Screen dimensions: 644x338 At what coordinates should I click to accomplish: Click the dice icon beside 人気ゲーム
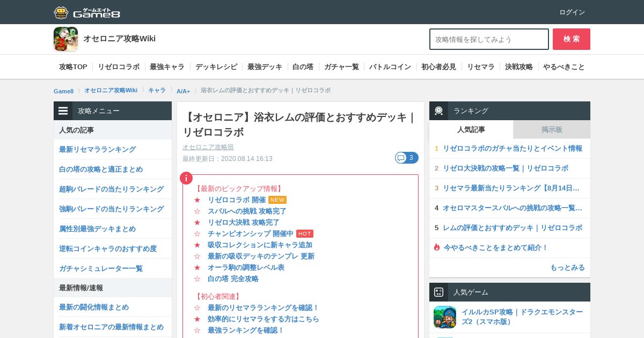click(x=438, y=292)
